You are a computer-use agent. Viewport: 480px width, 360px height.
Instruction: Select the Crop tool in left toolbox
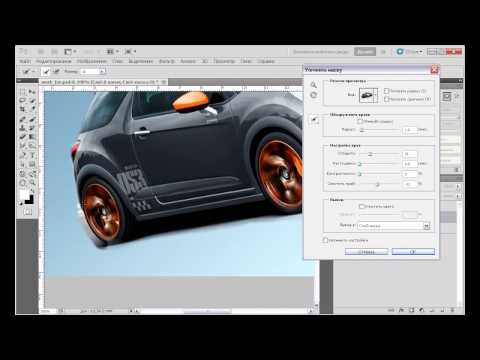coord(23,109)
